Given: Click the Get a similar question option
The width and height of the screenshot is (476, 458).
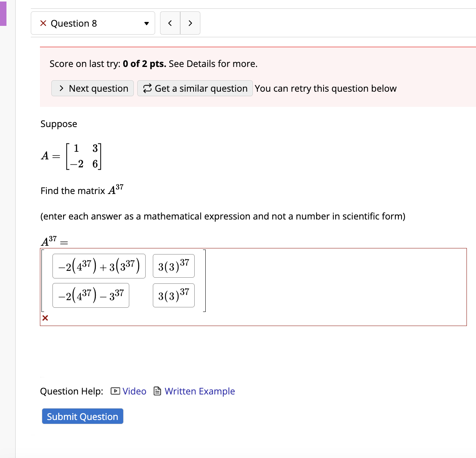Looking at the screenshot, I should pos(195,88).
